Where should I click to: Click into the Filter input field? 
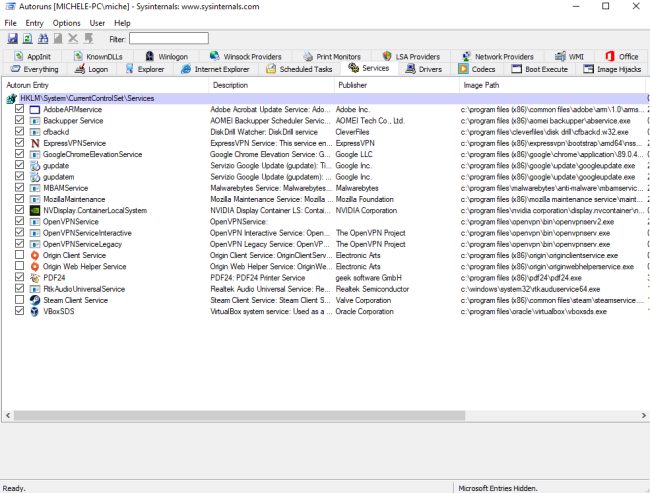click(x=169, y=39)
